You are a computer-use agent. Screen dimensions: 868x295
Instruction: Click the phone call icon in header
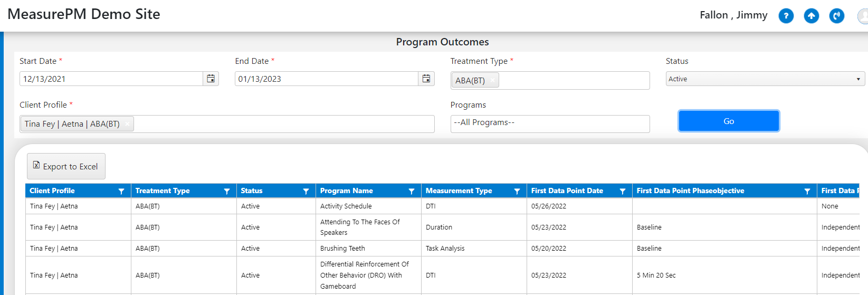(836, 16)
